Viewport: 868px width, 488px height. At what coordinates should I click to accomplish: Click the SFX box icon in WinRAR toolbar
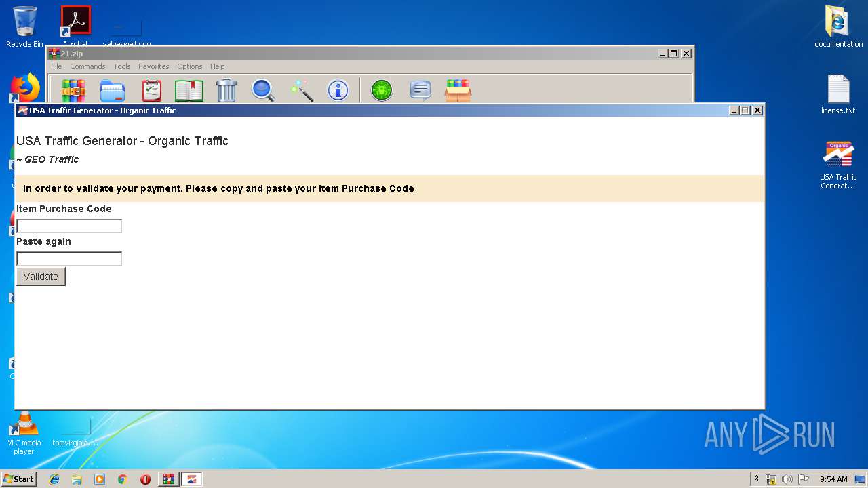click(x=458, y=90)
